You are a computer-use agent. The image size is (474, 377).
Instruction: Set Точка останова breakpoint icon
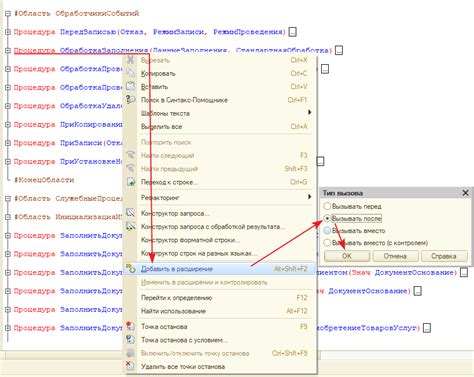point(131,326)
